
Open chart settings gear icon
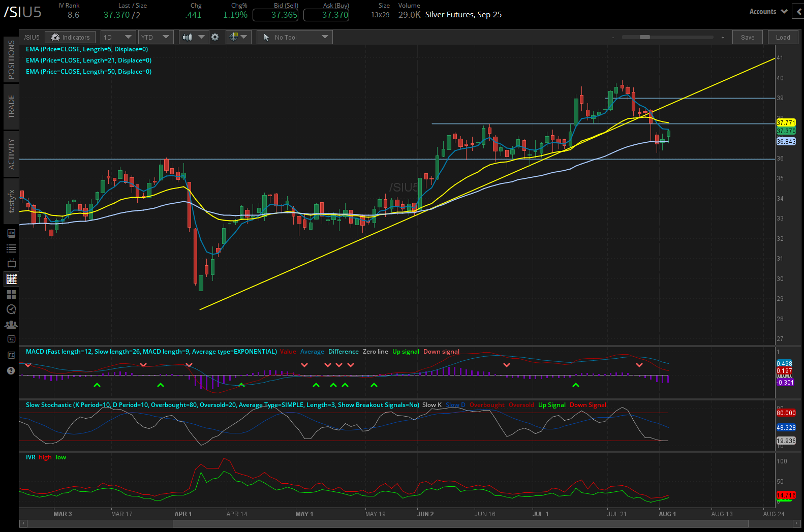pos(215,37)
